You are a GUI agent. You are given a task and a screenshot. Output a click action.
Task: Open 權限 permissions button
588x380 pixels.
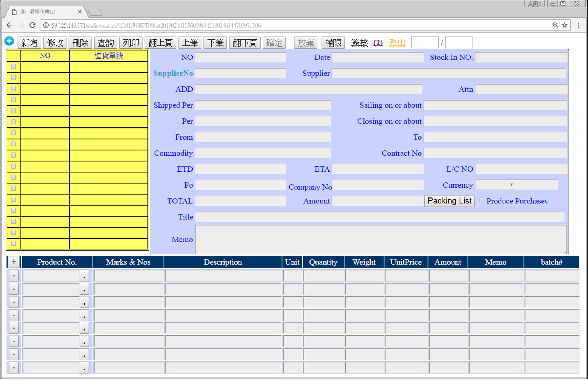coord(333,43)
